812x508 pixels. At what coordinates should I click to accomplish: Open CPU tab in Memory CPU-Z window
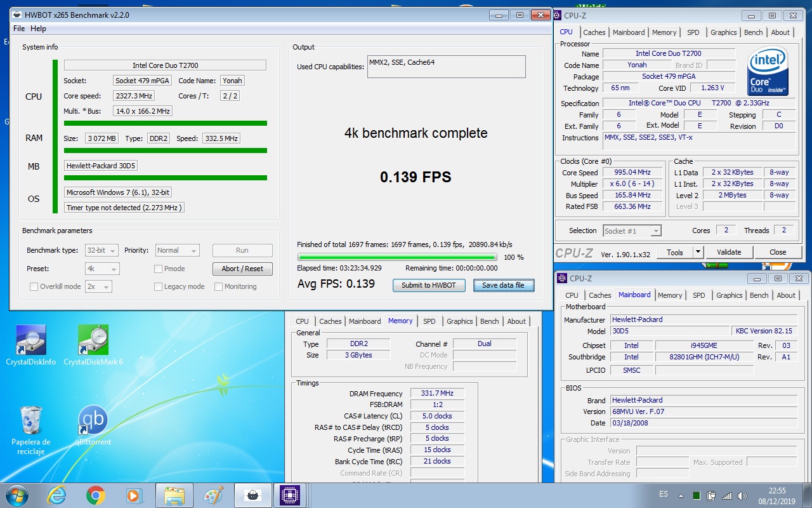tap(303, 321)
